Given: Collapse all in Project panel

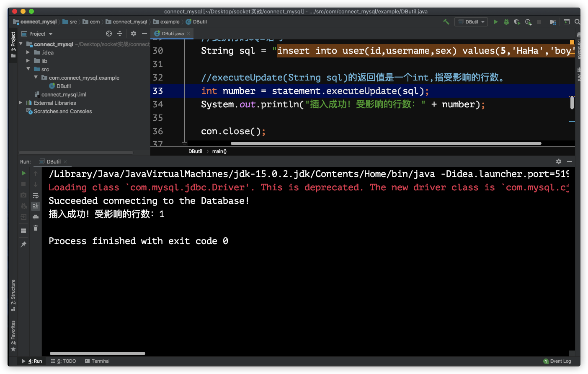Looking at the screenshot, I should click(x=120, y=34).
